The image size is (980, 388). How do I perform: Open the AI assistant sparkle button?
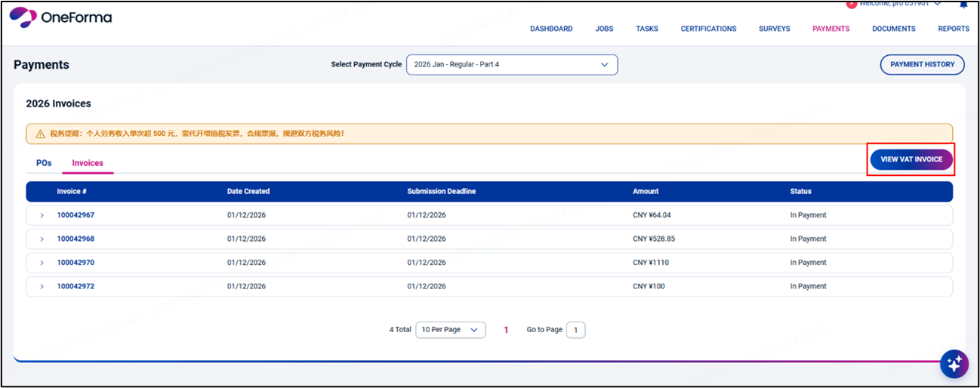click(x=954, y=364)
